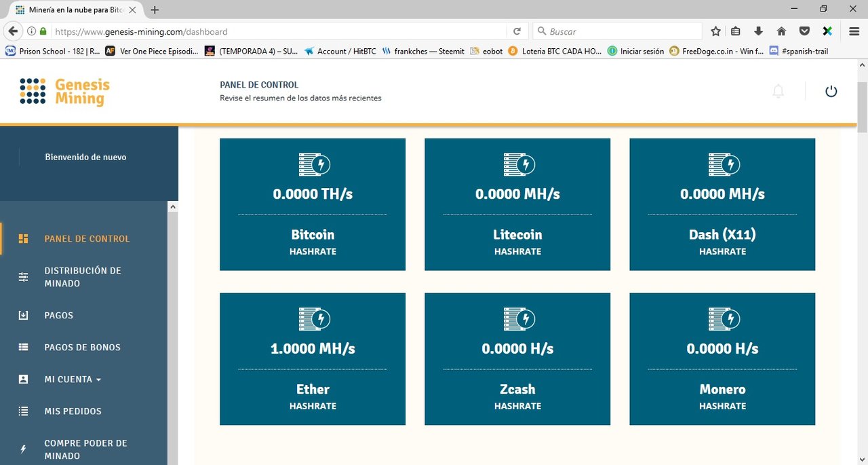Open the Account / HitBTC bookmark
This screenshot has height=465, width=868.
tap(340, 51)
